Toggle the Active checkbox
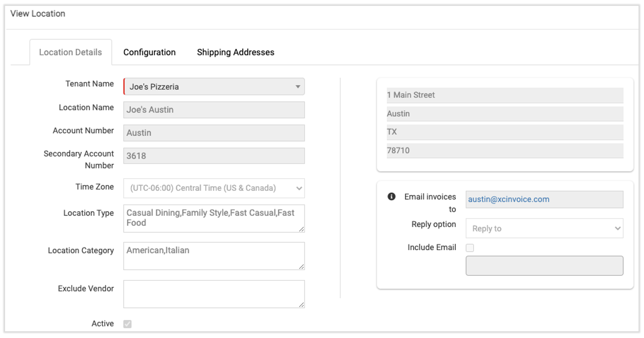This screenshot has height=338, width=644. point(128,324)
